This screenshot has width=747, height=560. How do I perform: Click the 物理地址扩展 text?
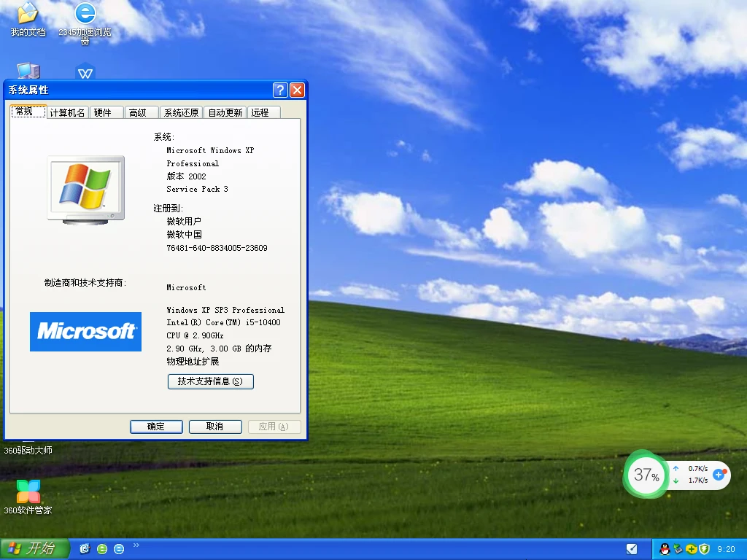(193, 362)
